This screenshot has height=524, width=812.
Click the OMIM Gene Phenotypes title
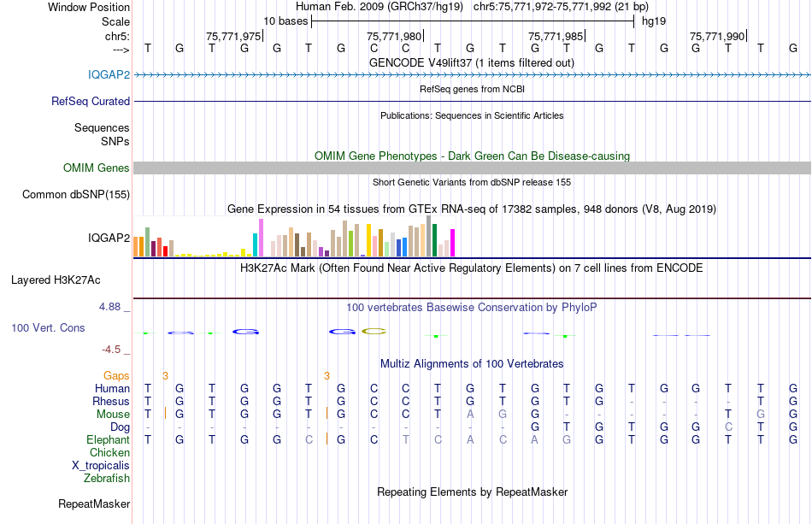pyautogui.click(x=472, y=156)
